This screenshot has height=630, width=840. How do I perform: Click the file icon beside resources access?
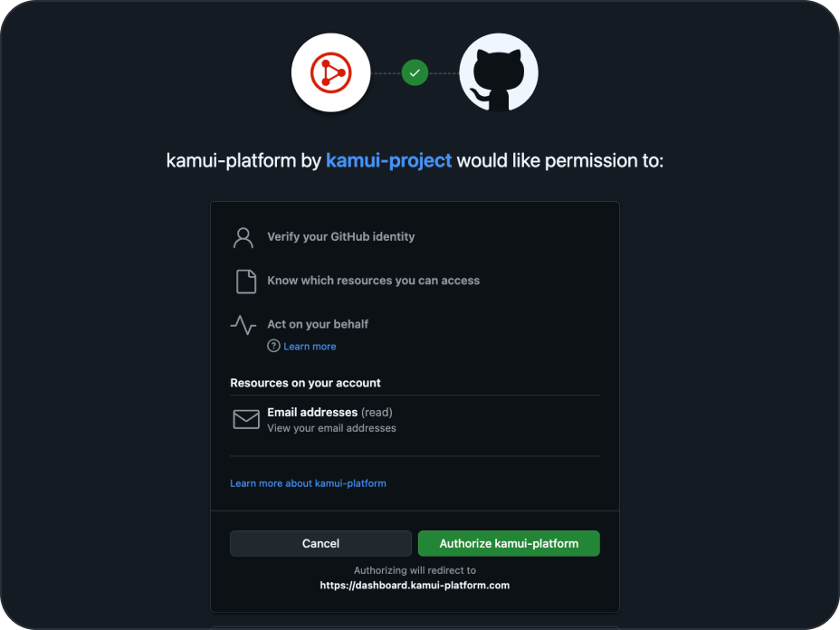coord(245,282)
